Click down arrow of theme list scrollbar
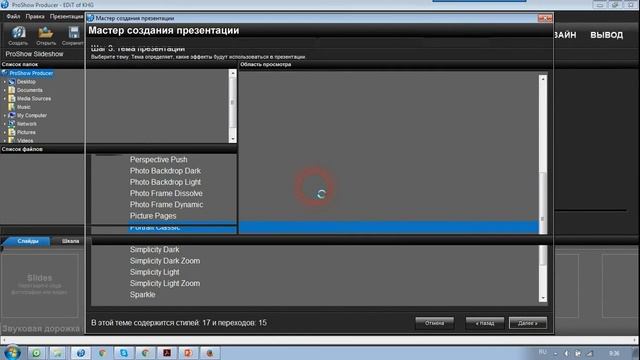 click(233, 139)
